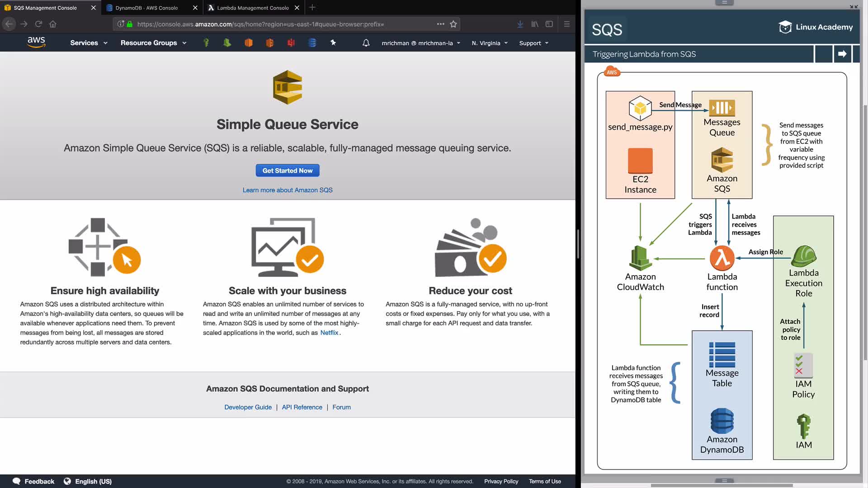Open the Support dropdown menu
868x488 pixels.
click(533, 43)
